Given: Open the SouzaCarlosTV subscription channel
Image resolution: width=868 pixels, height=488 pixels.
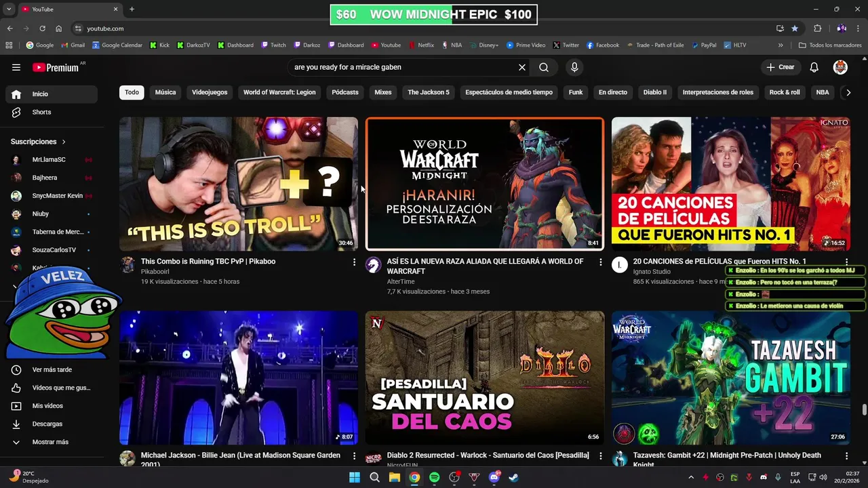Looking at the screenshot, I should 52,250.
